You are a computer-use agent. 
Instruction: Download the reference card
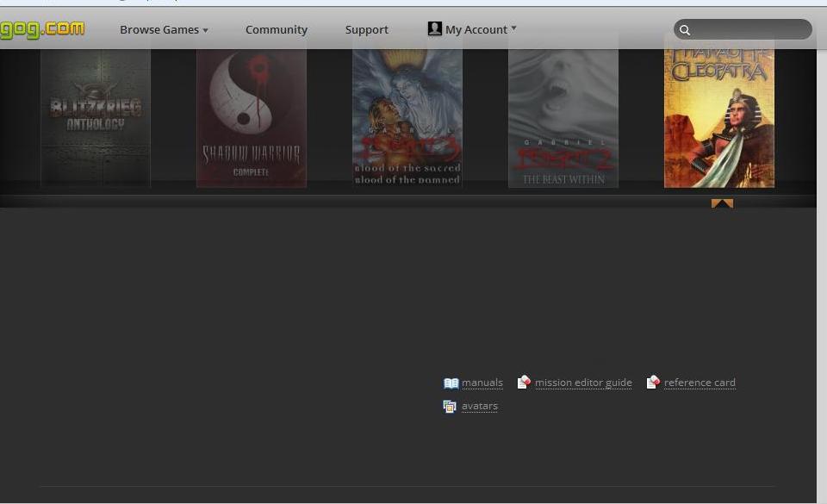(700, 383)
